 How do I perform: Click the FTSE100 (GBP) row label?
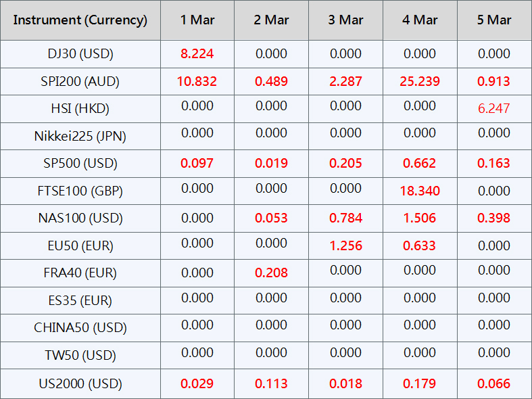(80, 191)
